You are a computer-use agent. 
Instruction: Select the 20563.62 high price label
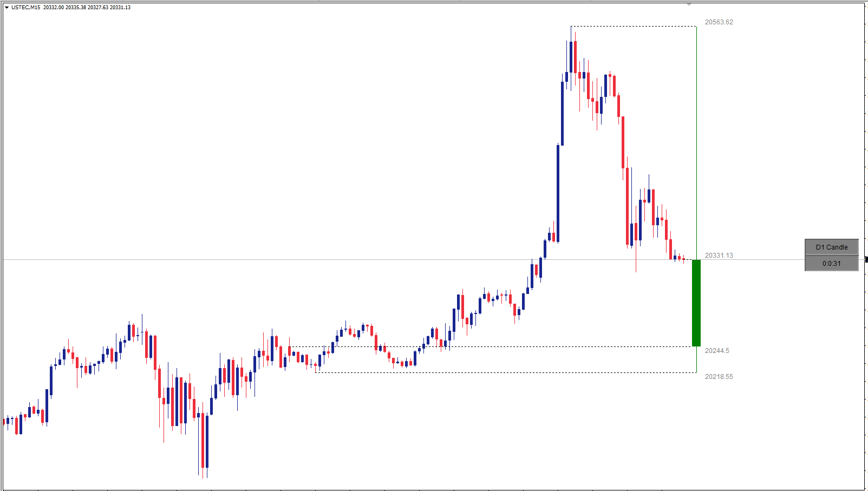pos(719,22)
